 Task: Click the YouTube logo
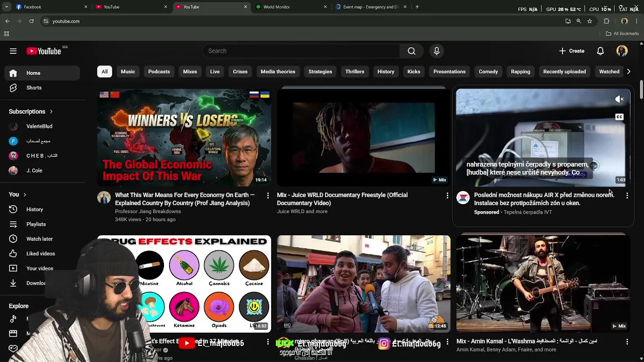pyautogui.click(x=44, y=51)
